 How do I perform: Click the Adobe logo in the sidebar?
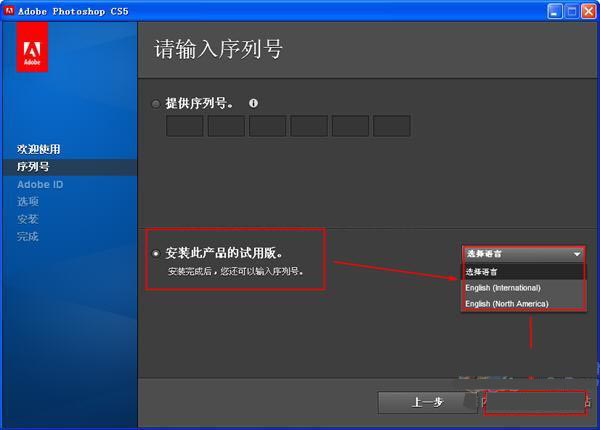(32, 47)
